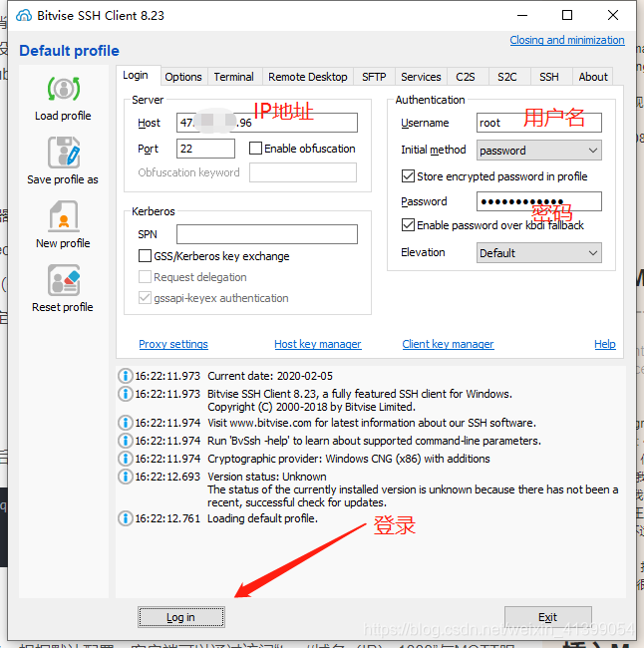Image resolution: width=644 pixels, height=648 pixels.
Task: Open the S2C tab
Action: [507, 77]
